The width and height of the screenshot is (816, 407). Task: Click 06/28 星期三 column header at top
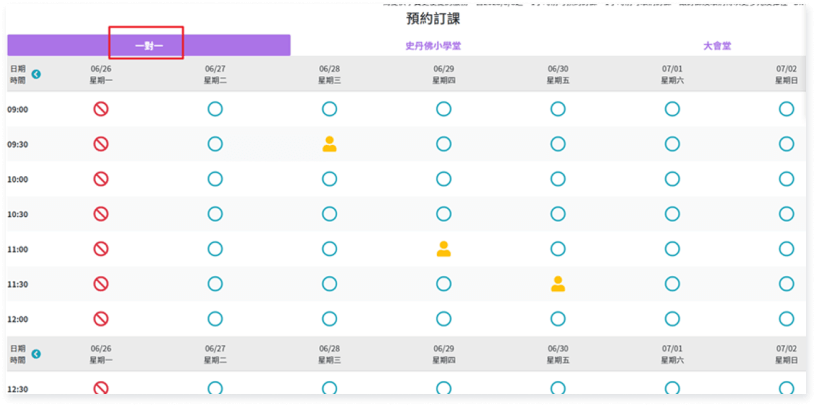pos(329,74)
